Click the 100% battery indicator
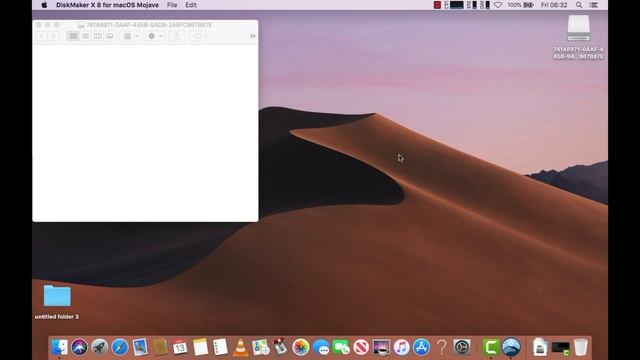Screen dimensions: 640x360 click(x=521, y=5)
